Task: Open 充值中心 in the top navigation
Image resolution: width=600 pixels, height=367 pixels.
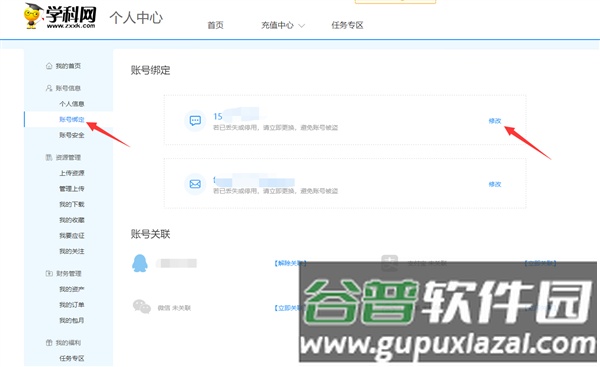Action: point(277,25)
